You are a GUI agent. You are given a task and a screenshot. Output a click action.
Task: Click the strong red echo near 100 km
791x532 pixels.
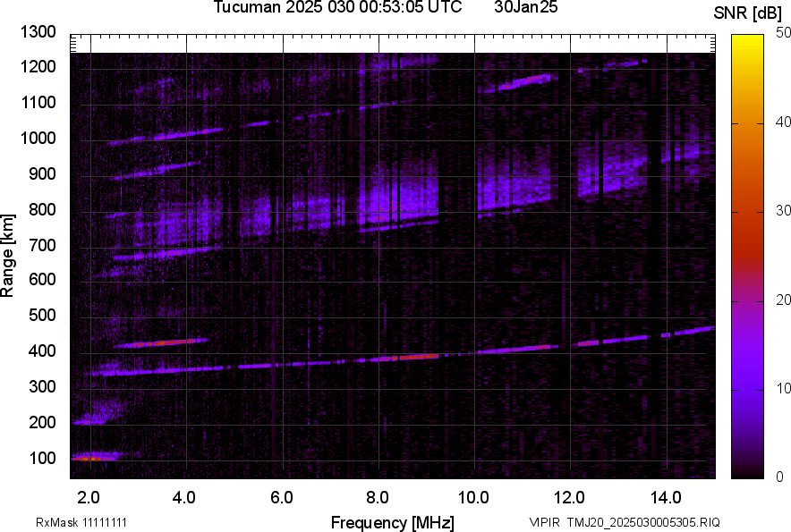click(89, 458)
